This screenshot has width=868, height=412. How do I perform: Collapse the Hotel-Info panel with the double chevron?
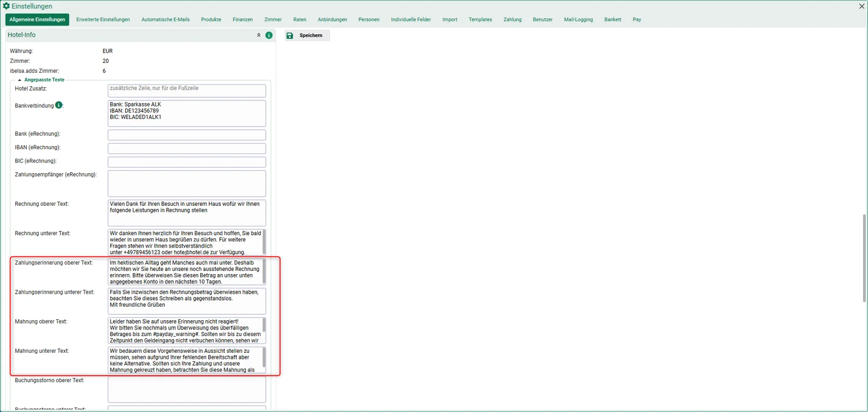point(259,35)
